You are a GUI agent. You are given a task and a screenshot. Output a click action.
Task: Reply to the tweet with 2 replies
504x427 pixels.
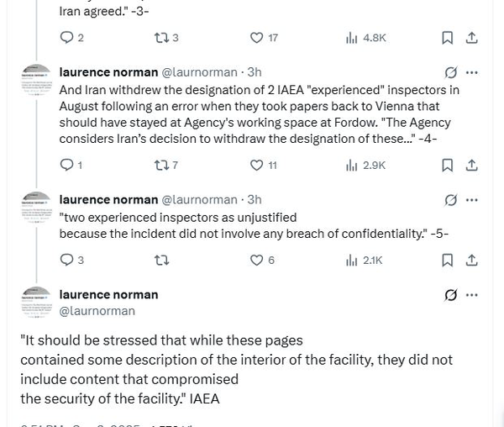67,38
